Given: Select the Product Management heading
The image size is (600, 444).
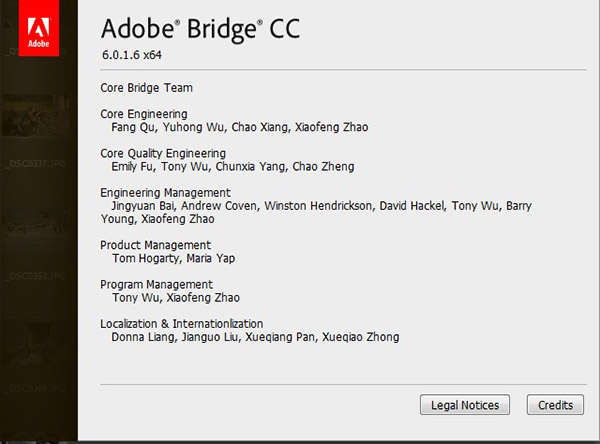Looking at the screenshot, I should (155, 244).
